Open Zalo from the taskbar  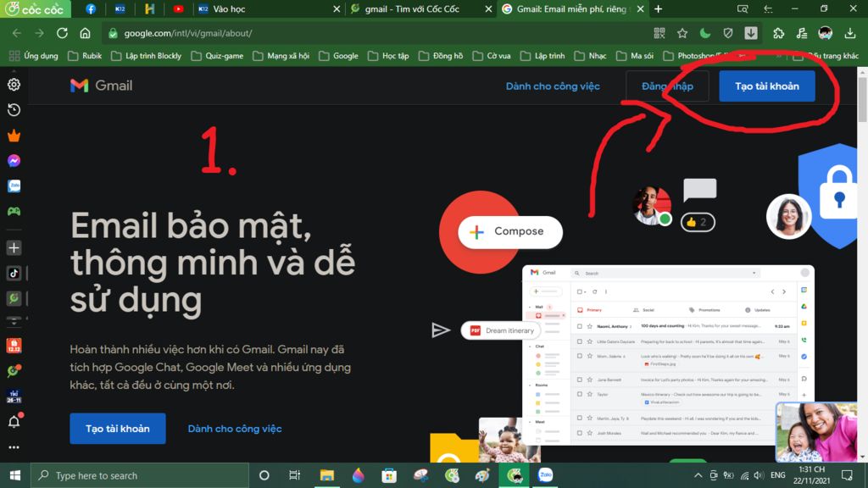pyautogui.click(x=545, y=475)
